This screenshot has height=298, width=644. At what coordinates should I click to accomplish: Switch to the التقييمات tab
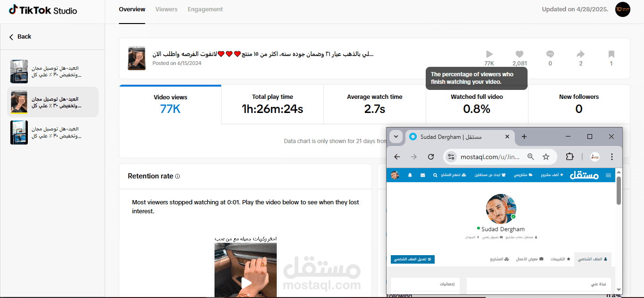click(561, 259)
